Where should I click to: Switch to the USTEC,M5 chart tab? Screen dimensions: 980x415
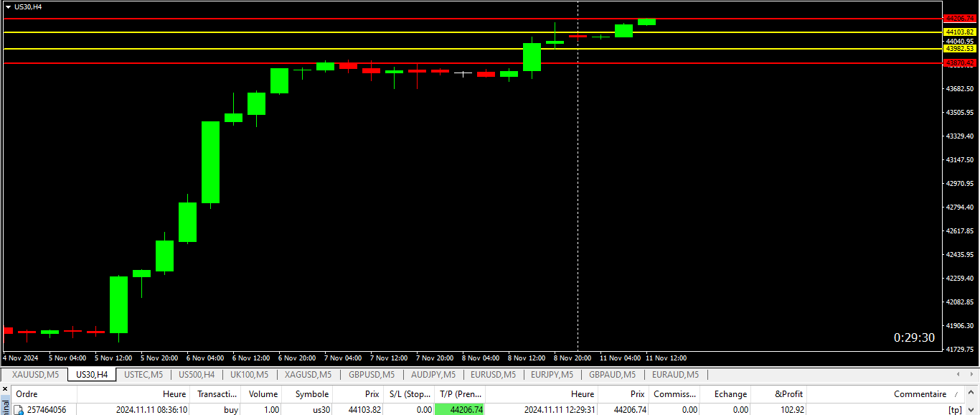point(143,375)
